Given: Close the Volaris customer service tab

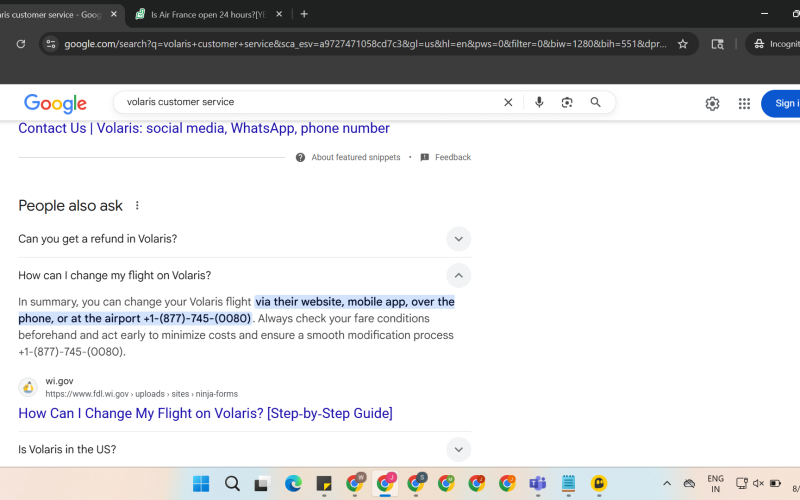Looking at the screenshot, I should coord(114,14).
